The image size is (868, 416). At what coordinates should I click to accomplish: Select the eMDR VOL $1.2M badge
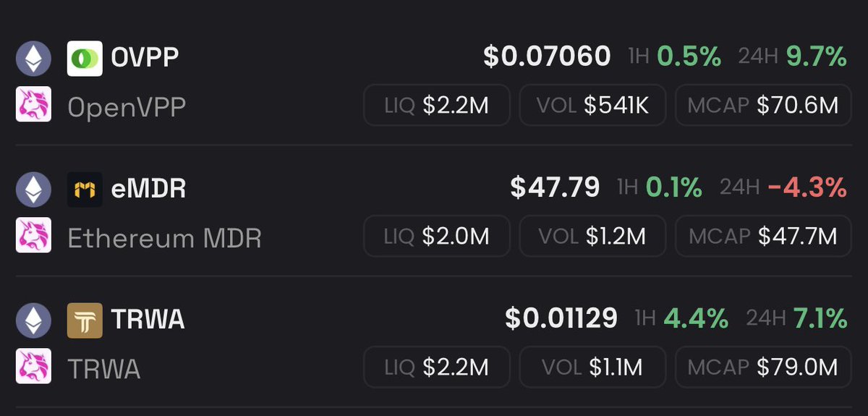pos(592,236)
